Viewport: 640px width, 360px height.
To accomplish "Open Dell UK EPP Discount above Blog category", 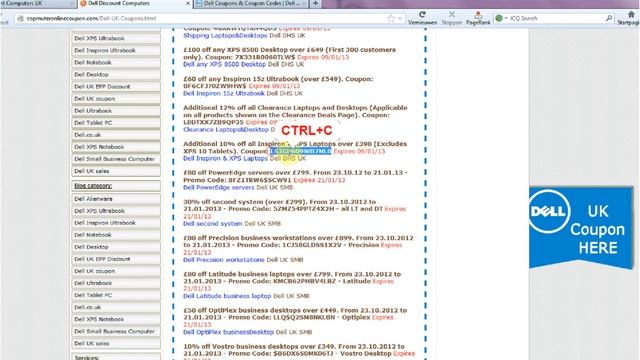I will coord(116,87).
